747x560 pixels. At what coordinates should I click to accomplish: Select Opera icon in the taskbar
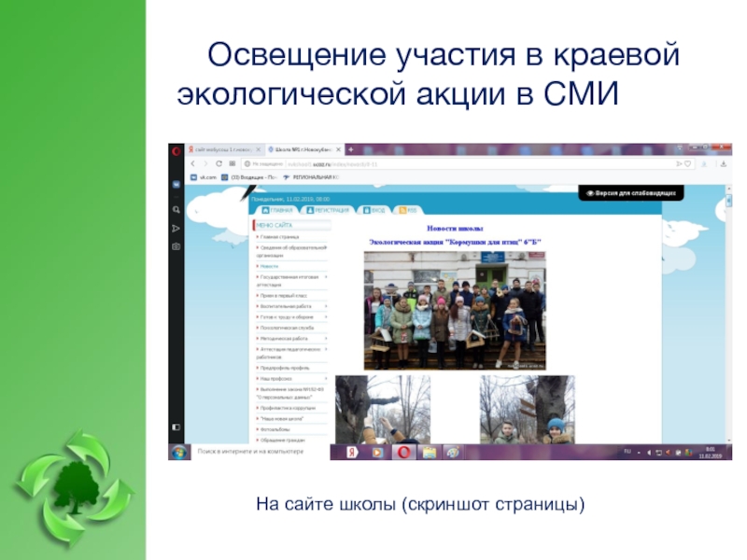coord(403,452)
